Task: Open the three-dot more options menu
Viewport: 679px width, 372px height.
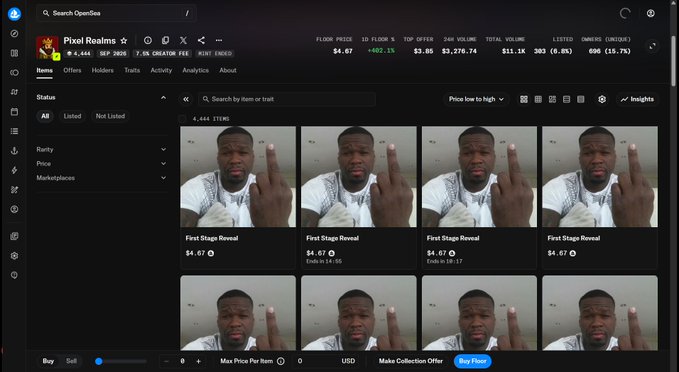Action: pos(219,40)
